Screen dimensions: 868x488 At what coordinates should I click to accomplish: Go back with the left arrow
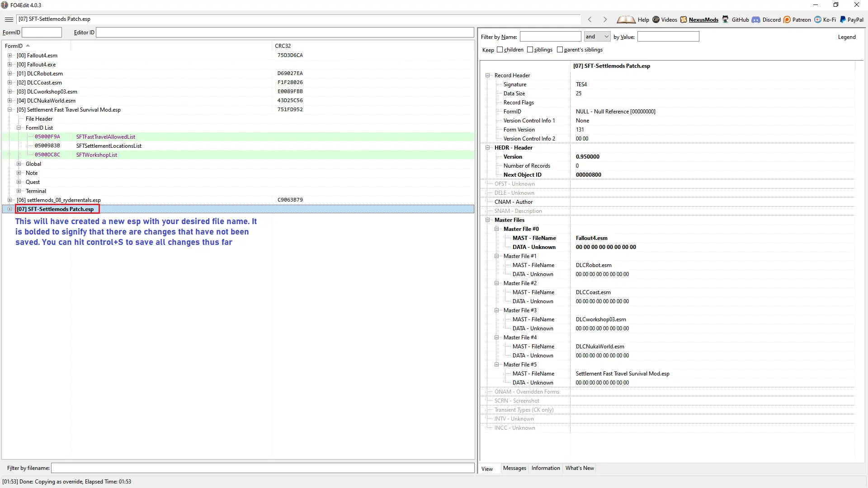coord(590,19)
